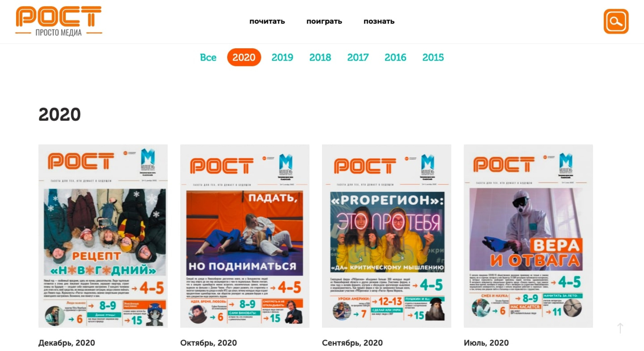Switch to the 2017 year filter

point(358,57)
